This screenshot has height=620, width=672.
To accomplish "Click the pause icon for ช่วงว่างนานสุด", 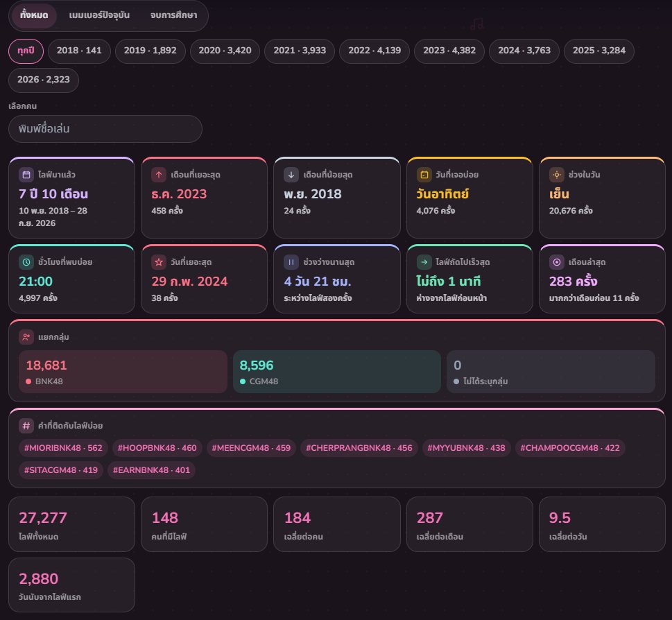I will click(x=291, y=261).
